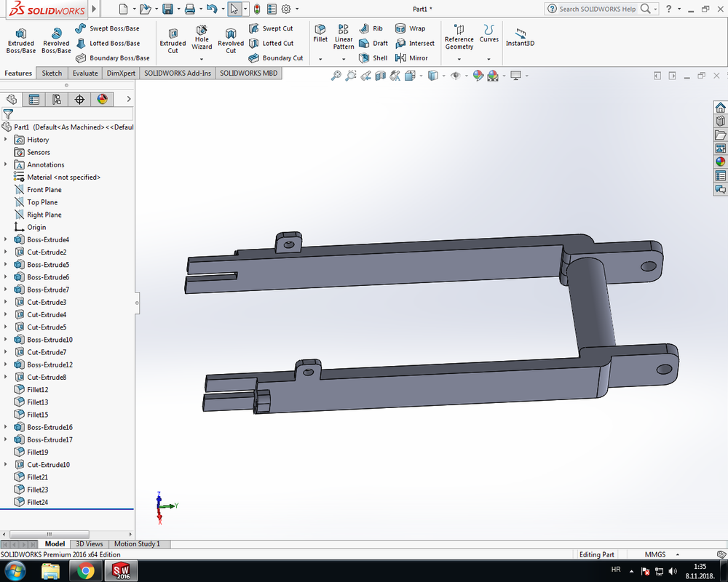This screenshot has height=582, width=728.
Task: Select Lofted Boss/Base feature
Action: [108, 43]
